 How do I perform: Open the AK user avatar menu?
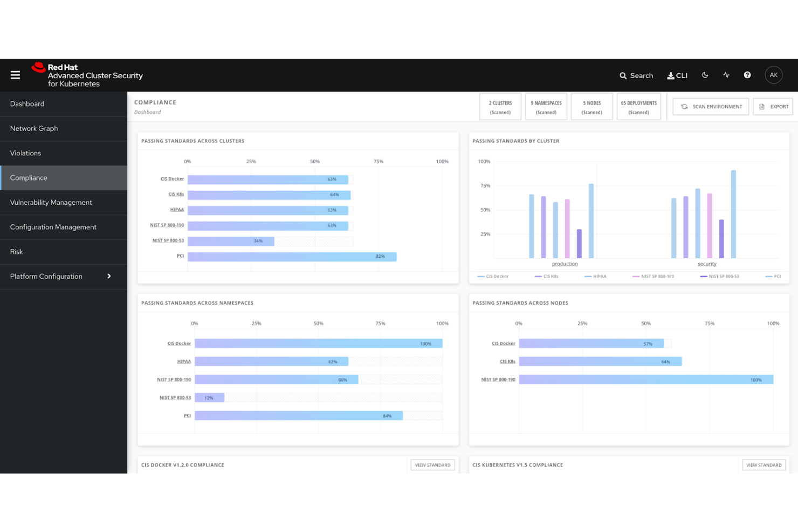pyautogui.click(x=774, y=75)
